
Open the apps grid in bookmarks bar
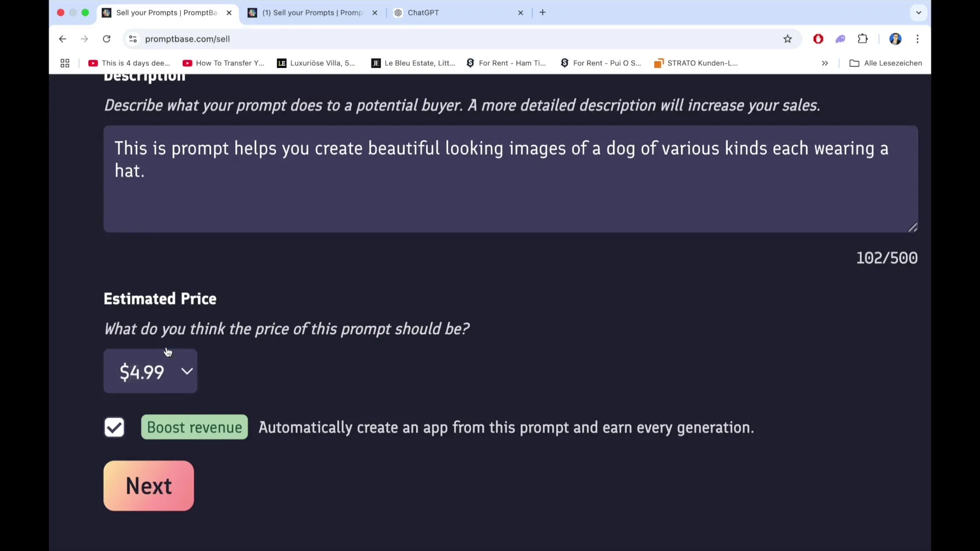(65, 63)
